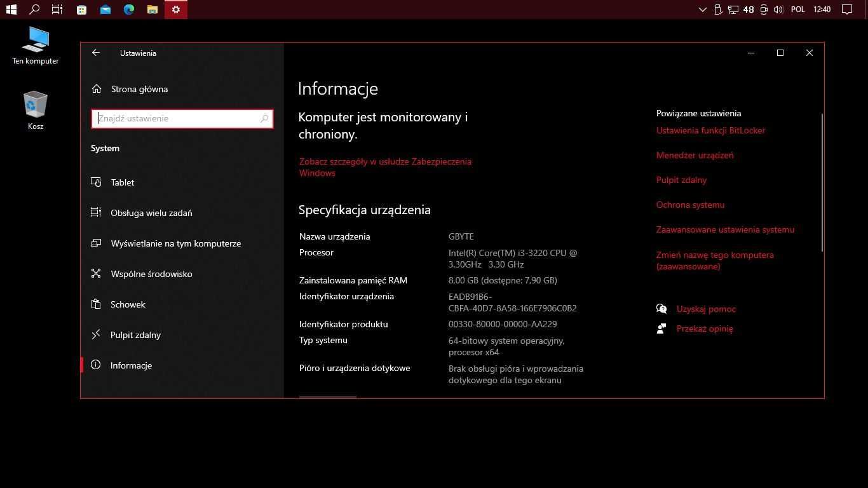
Task: Open taskbar search magnifier
Action: 34,10
